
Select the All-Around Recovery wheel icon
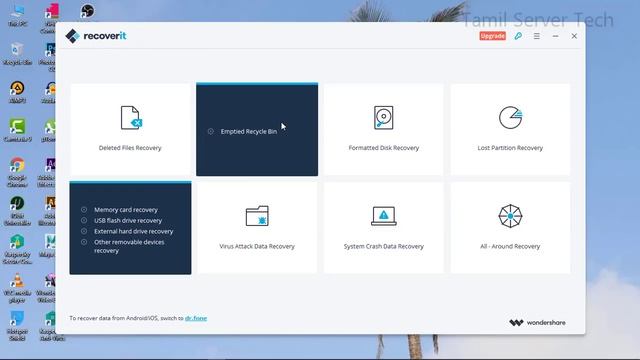tap(510, 216)
